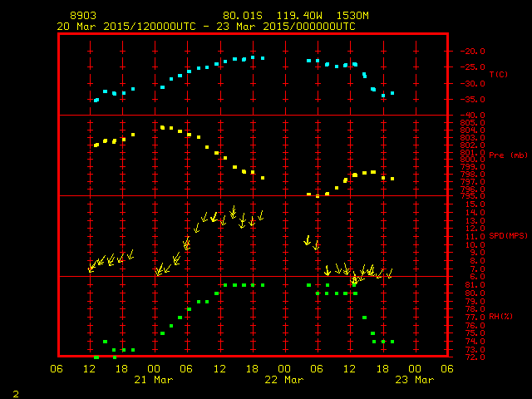This screenshot has height=399, width=532.
Task: Click the -40.0 temperature tick value
Action: pyautogui.click(x=473, y=116)
